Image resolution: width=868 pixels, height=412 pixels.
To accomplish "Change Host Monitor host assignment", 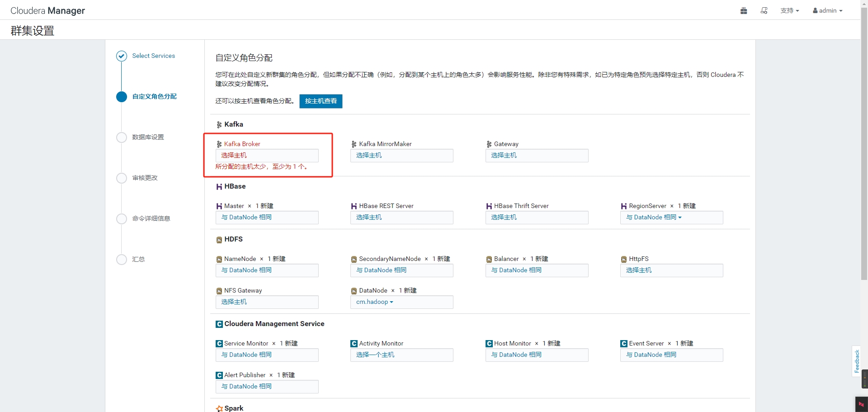I will tap(537, 355).
